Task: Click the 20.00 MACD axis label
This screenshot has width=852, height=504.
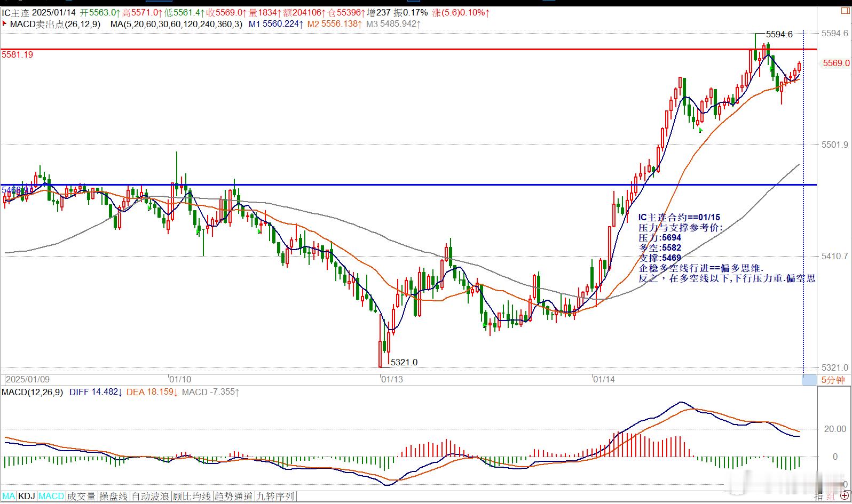Action: [x=835, y=429]
